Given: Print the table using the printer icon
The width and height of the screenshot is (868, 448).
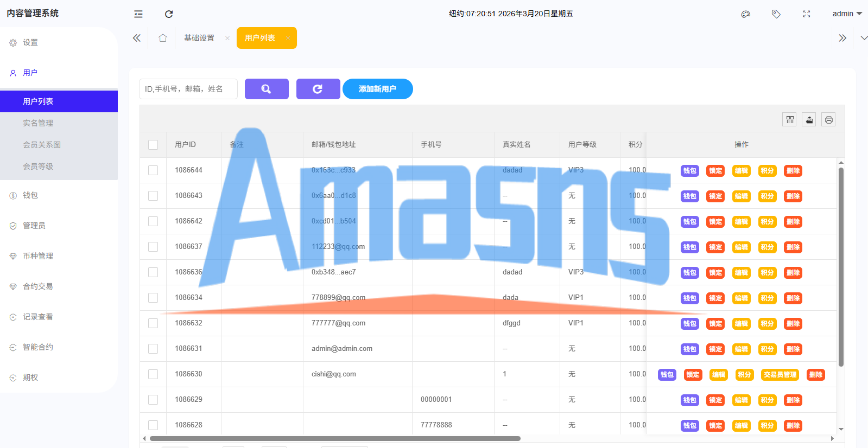Looking at the screenshot, I should [828, 119].
